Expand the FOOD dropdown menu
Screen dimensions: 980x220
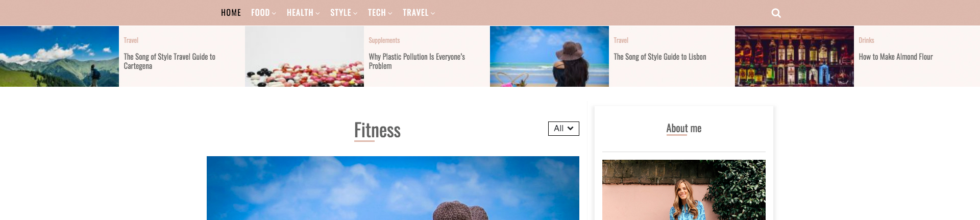(x=263, y=13)
